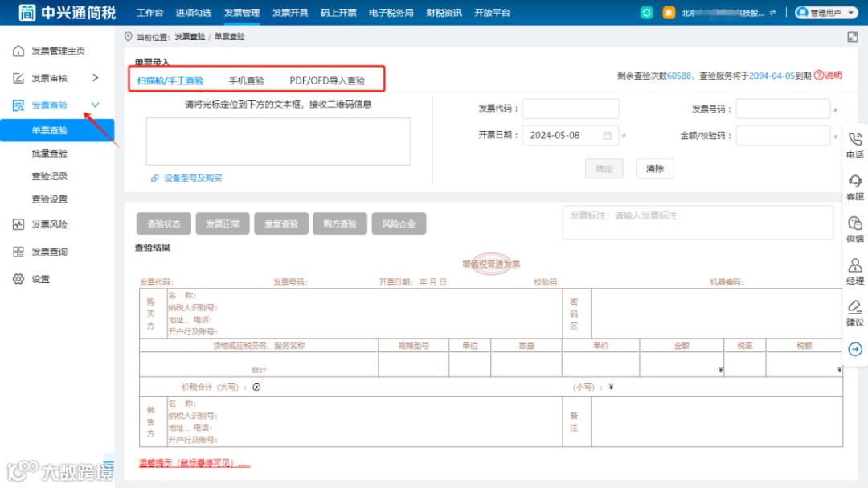Click the remaining count 60588
The image size is (868, 488).
tap(678, 76)
